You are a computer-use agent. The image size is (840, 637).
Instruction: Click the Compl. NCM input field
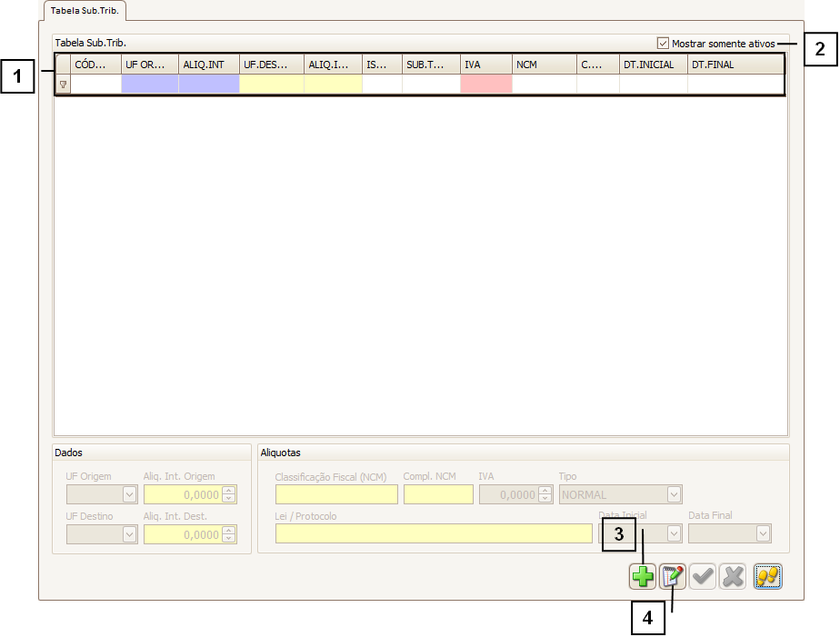pyautogui.click(x=438, y=495)
